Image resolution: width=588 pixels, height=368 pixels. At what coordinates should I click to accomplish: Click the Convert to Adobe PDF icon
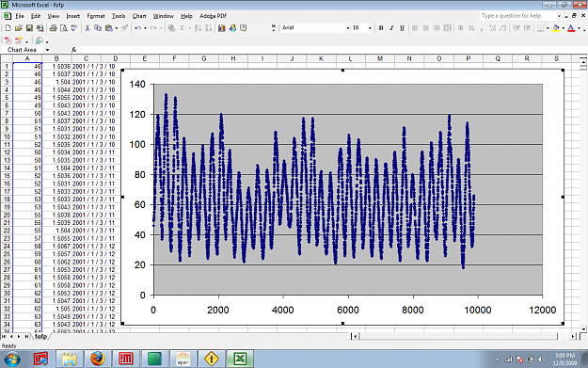coord(8,40)
